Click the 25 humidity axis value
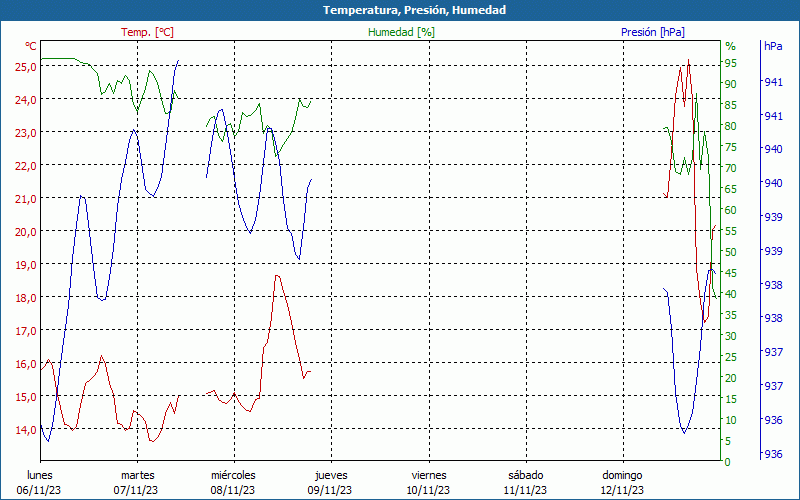800x500 pixels. (x=731, y=357)
